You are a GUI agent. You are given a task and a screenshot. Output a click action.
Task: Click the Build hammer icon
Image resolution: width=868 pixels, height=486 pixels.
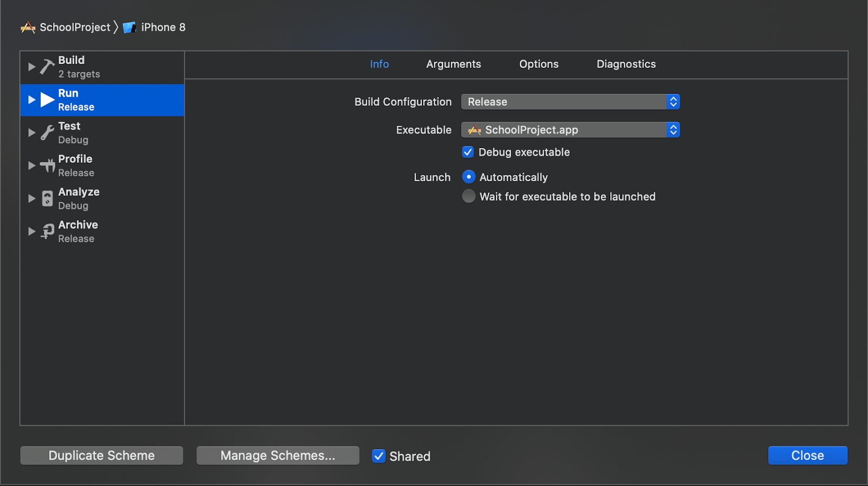pos(47,67)
